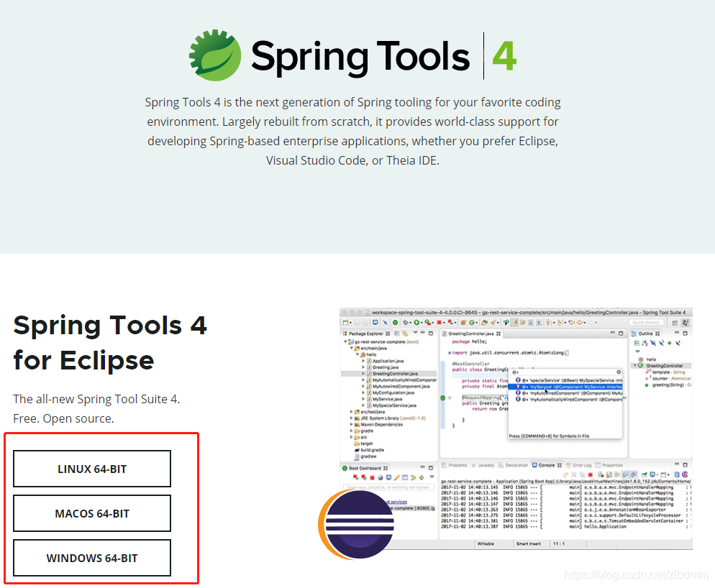Maximize the Package Explorer panel

[x=430, y=334]
